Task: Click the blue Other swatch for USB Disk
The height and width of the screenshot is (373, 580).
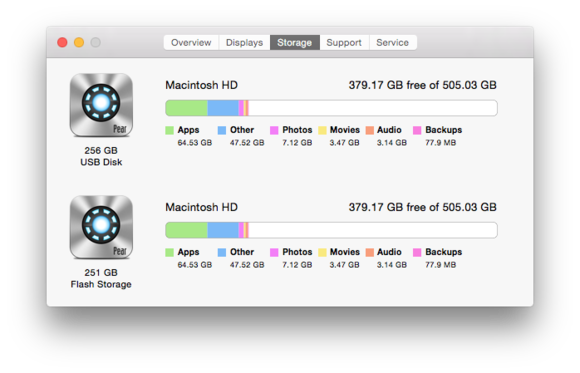Action: [222, 130]
